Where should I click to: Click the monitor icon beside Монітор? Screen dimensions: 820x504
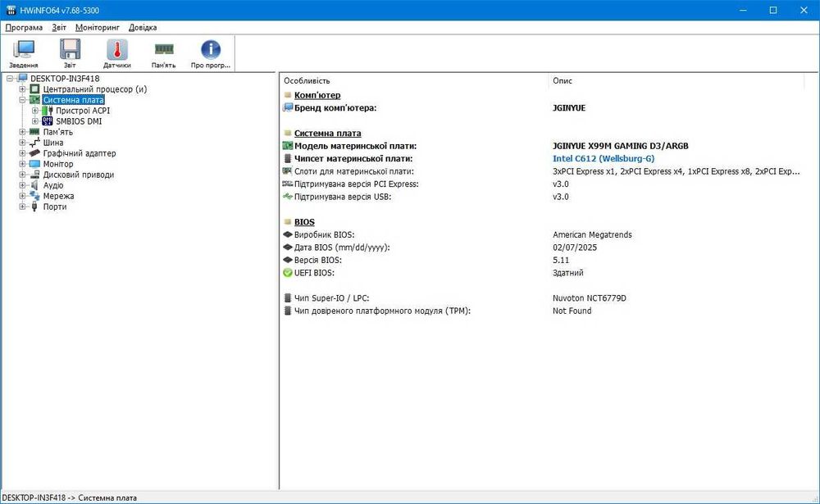coord(34,164)
